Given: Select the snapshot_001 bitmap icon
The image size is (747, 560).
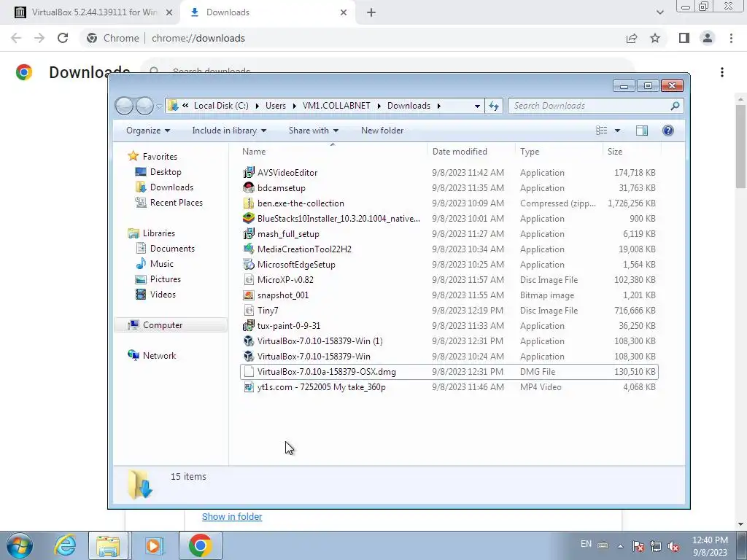Looking at the screenshot, I should (x=249, y=295).
